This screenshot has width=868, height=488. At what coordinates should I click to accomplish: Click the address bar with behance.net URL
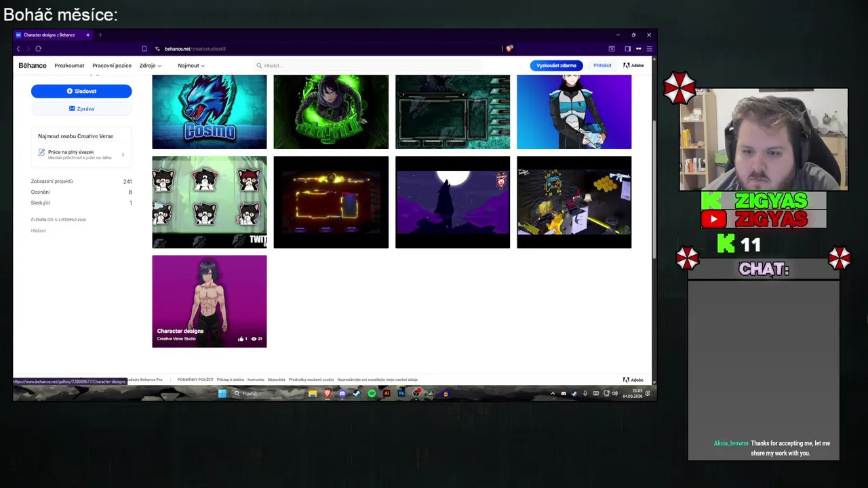[x=325, y=49]
